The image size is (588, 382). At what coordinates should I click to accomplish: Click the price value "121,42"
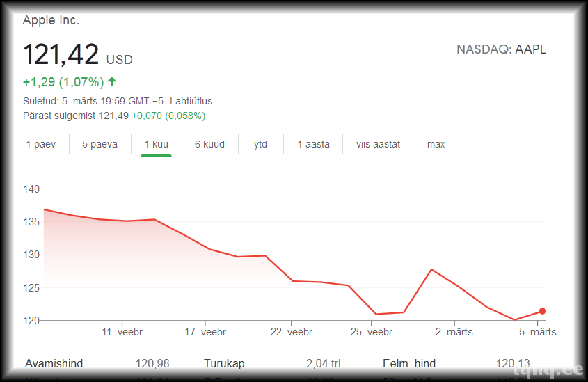coord(61,54)
